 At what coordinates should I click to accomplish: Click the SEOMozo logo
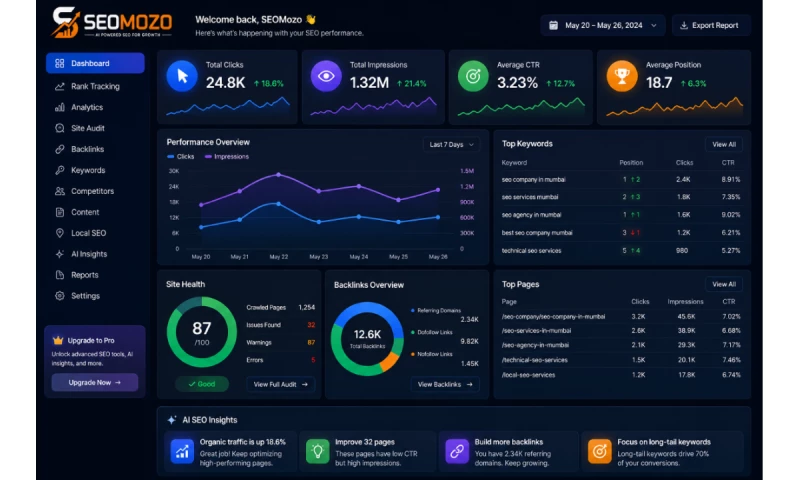(x=112, y=22)
